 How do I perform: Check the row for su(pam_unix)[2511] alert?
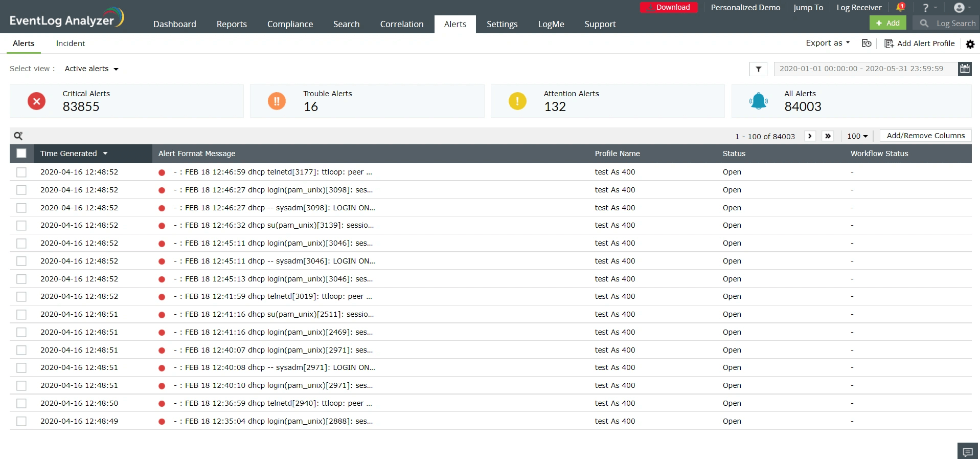pos(21,315)
